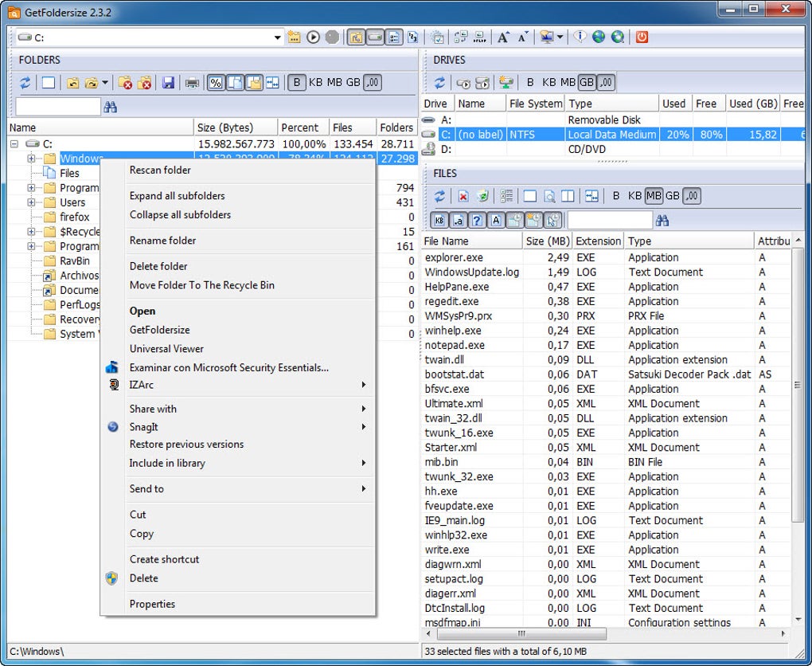The width and height of the screenshot is (812, 666).
Task: Print the folder list
Action: coord(192,82)
